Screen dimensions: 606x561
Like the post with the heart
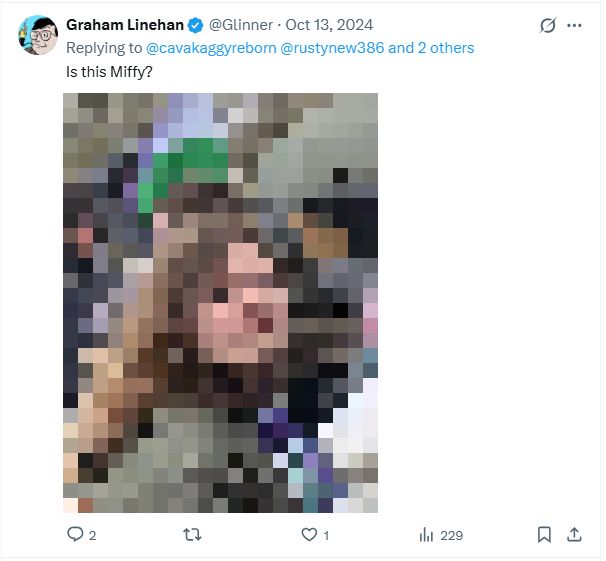[x=309, y=535]
